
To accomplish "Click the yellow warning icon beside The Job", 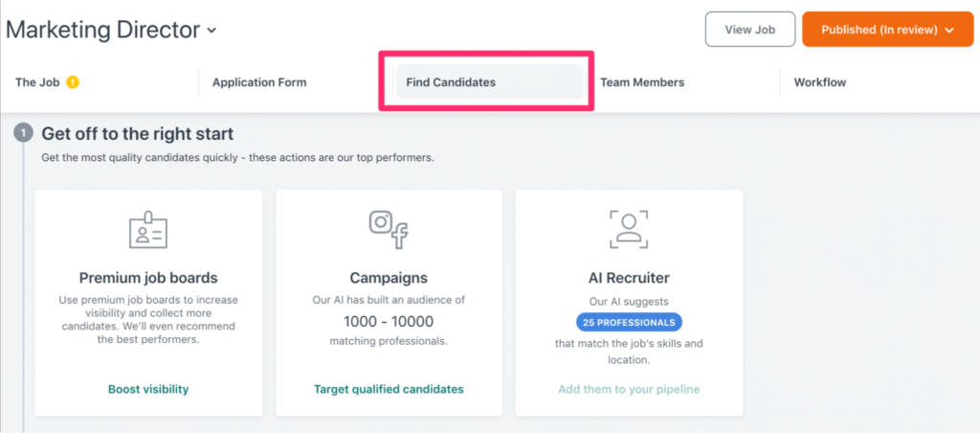I will (73, 82).
